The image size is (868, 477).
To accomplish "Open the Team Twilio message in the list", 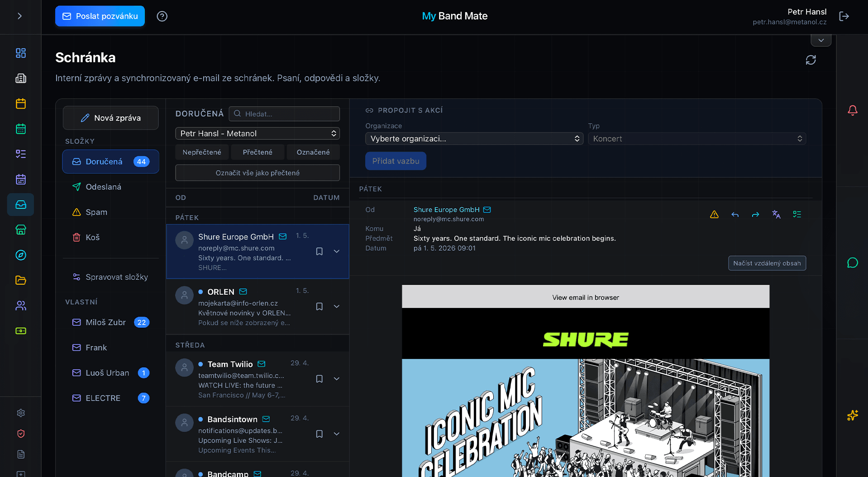I will point(258,379).
